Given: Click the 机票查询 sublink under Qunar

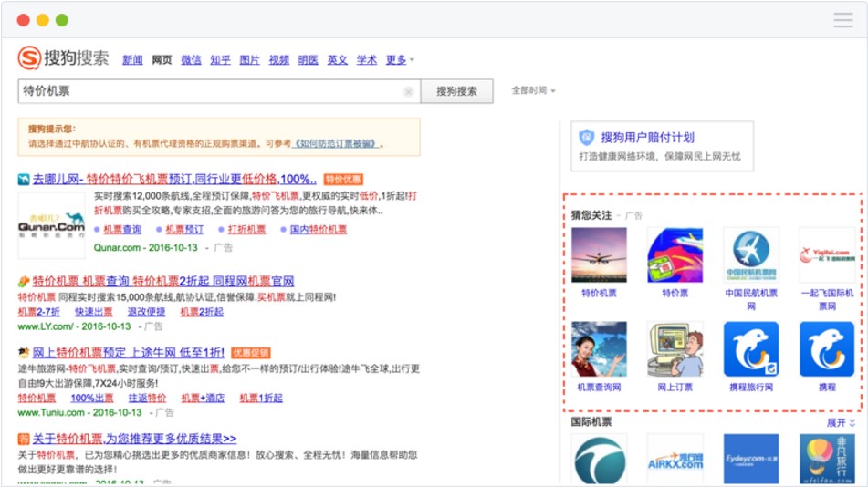Looking at the screenshot, I should [x=122, y=230].
